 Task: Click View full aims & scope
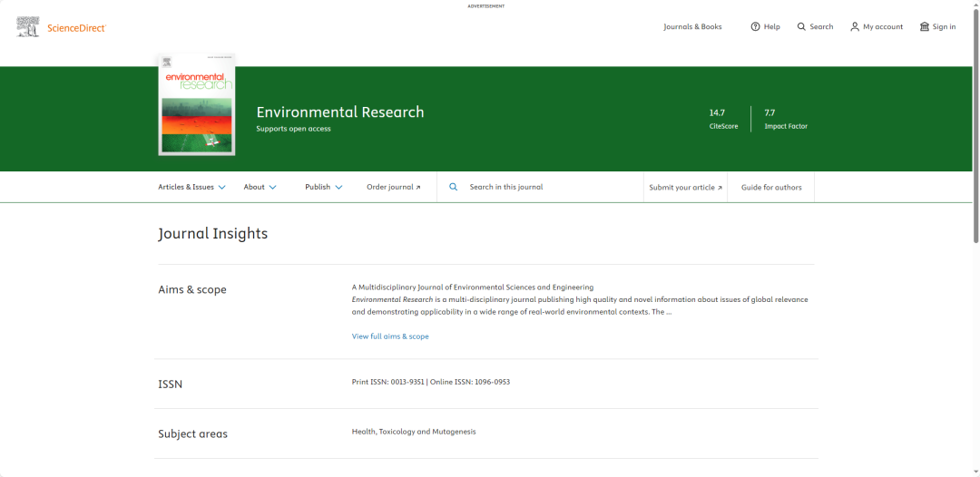(390, 336)
